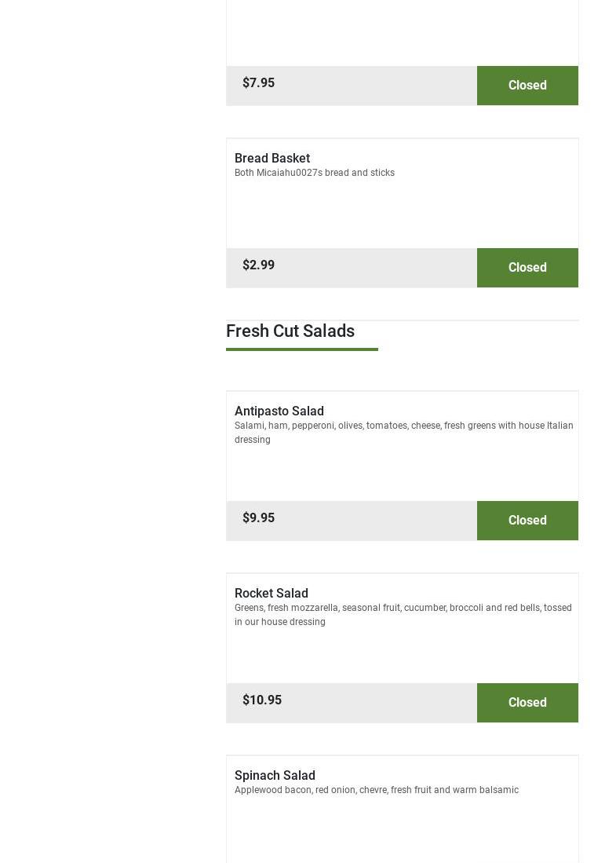The image size is (616, 863).
Task: Open the Spinach Salad menu item
Action: point(275,776)
